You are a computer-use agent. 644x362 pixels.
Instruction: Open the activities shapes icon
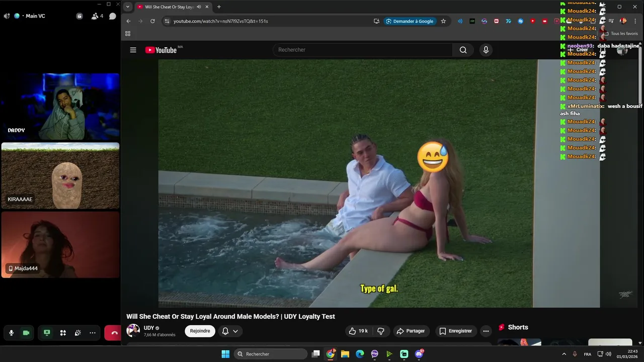63,333
